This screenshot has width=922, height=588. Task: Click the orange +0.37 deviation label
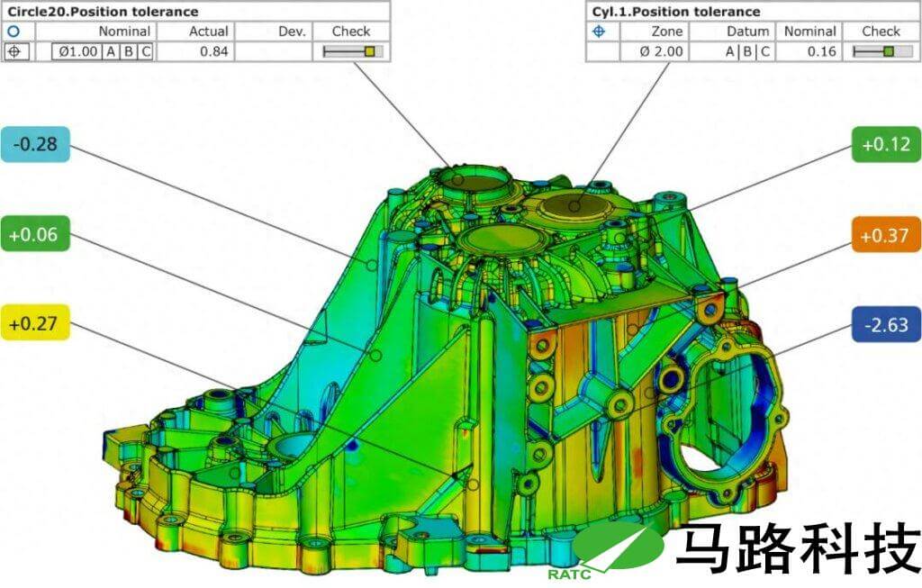(x=885, y=235)
